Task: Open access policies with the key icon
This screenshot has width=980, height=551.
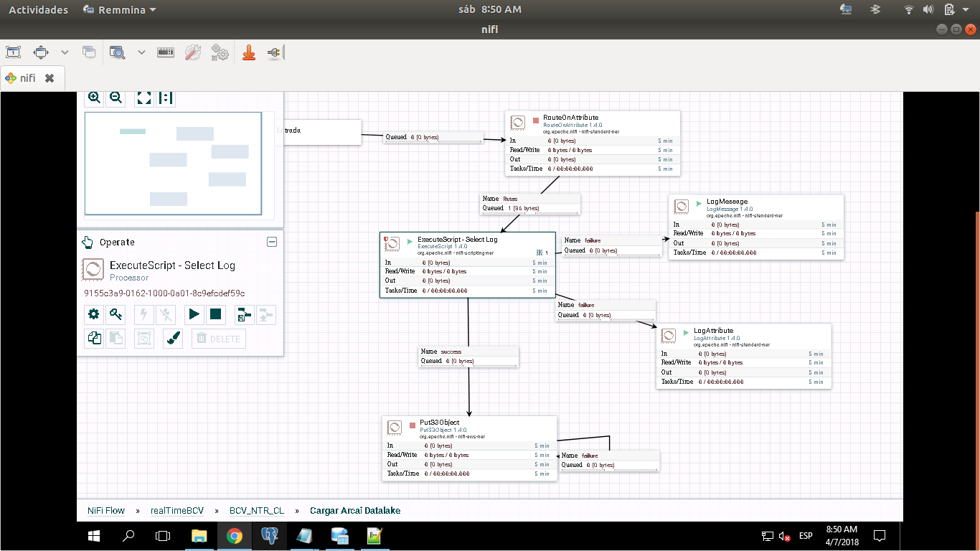Action: pos(116,314)
